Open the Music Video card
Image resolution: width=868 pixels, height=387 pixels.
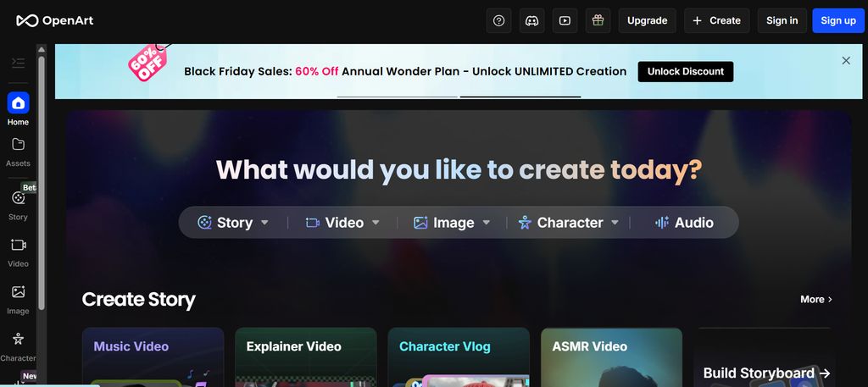pos(153,357)
